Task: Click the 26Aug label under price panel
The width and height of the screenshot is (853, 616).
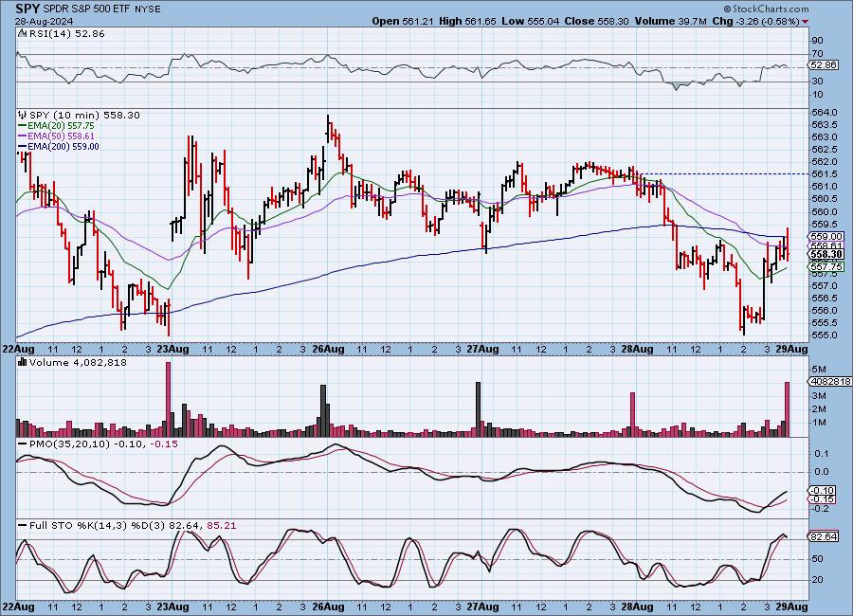Action: tap(328, 350)
